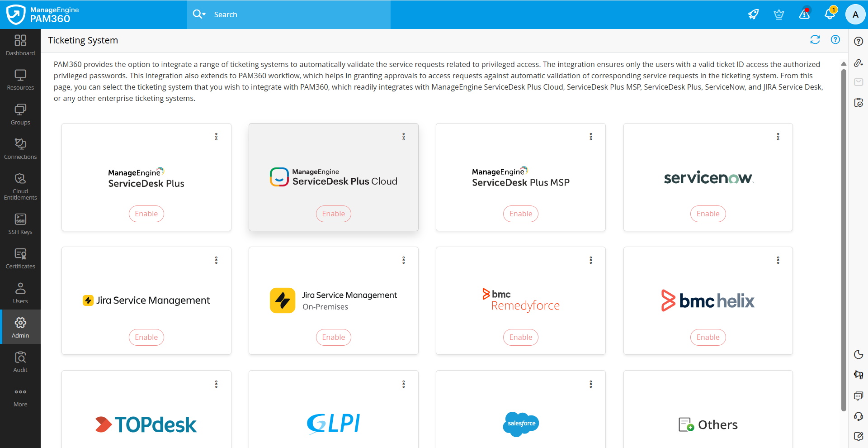This screenshot has width=868, height=448.
Task: Open the notifications bell
Action: coord(830,14)
